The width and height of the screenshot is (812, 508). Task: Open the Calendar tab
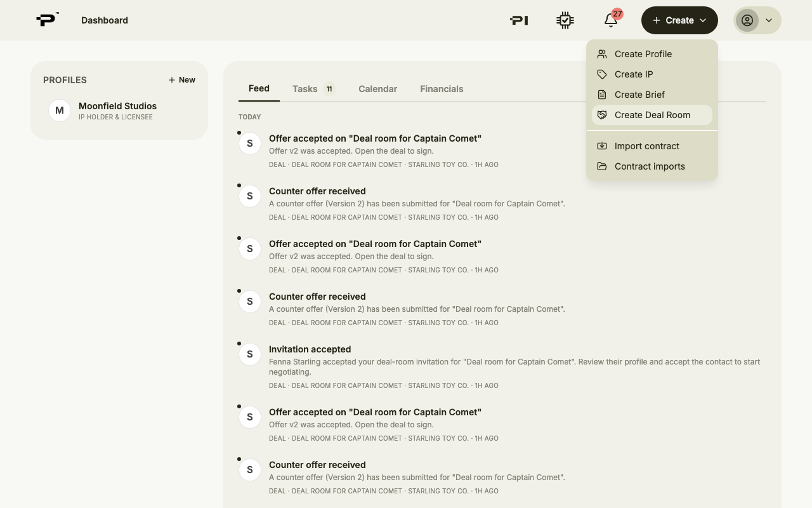click(x=377, y=89)
